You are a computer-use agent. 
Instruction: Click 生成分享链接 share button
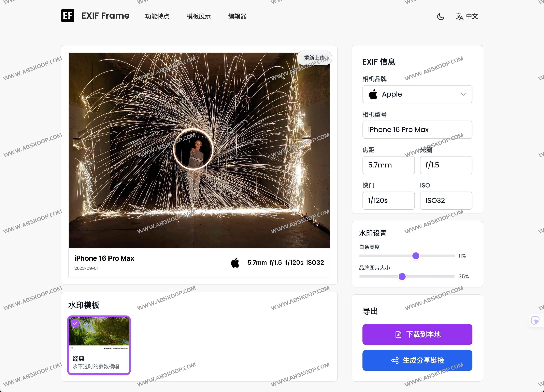(417, 360)
